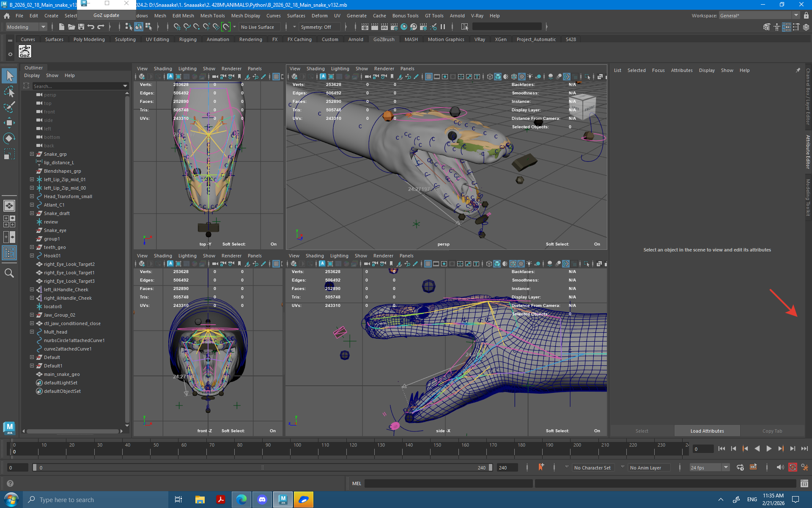Toggle the audio speaker icon
The height and width of the screenshot is (508, 812).
tap(780, 467)
